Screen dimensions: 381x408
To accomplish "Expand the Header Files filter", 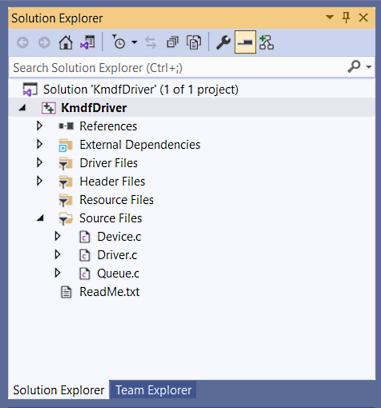I will (x=39, y=181).
